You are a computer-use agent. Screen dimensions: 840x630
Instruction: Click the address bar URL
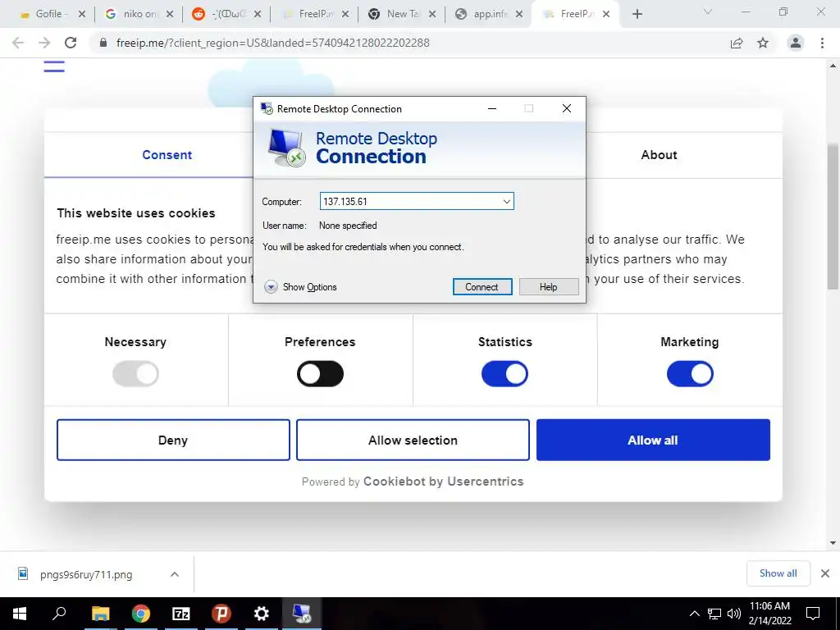tap(272, 43)
